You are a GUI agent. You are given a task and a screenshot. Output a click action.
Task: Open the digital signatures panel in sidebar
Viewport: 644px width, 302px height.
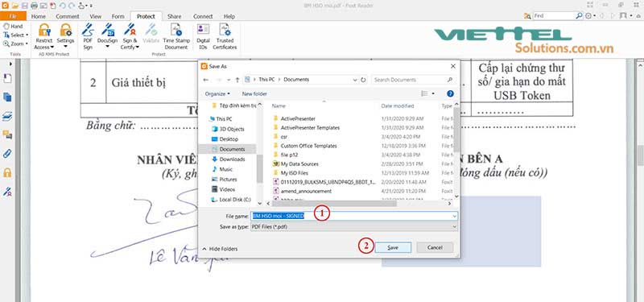[x=7, y=191]
